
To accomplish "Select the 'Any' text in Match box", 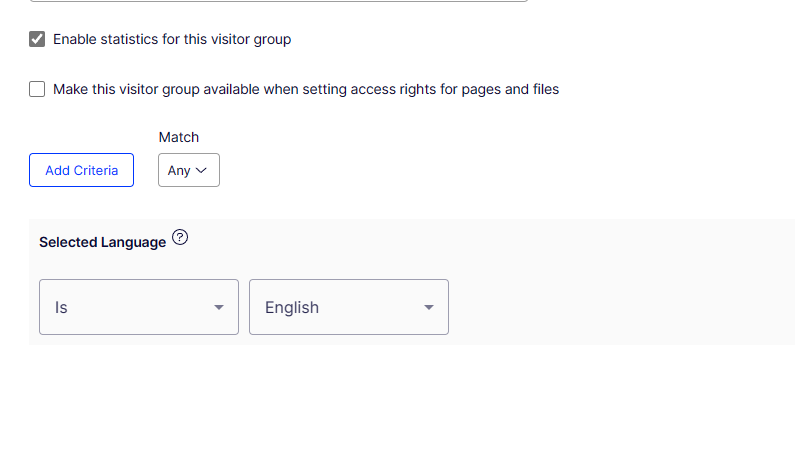I will [179, 171].
